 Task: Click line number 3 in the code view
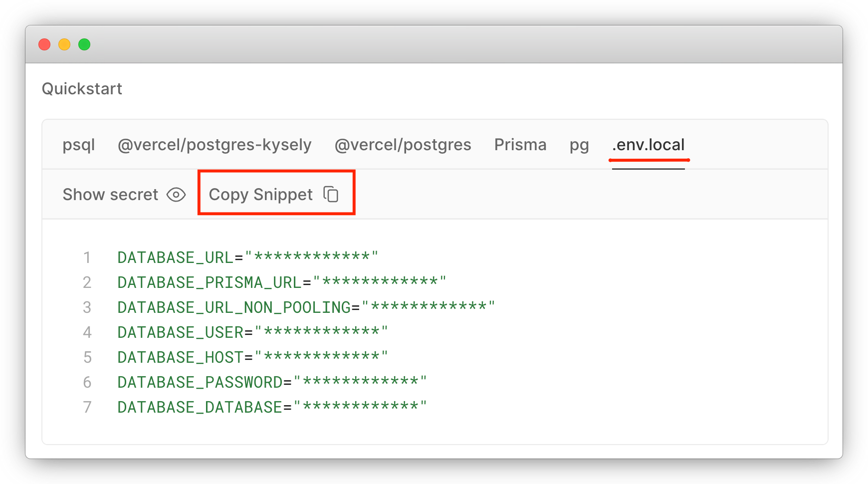(x=88, y=307)
